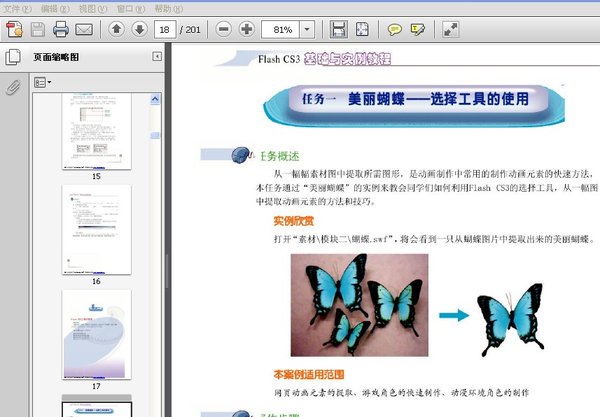Screen dimensions: 600x417
Task: Click the thumbnail scrollbar handle
Action: [155, 135]
